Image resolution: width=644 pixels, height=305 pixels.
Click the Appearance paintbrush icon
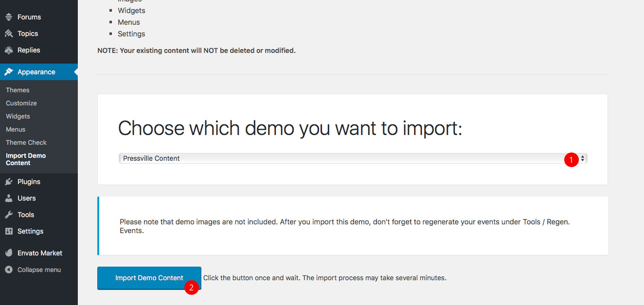9,72
